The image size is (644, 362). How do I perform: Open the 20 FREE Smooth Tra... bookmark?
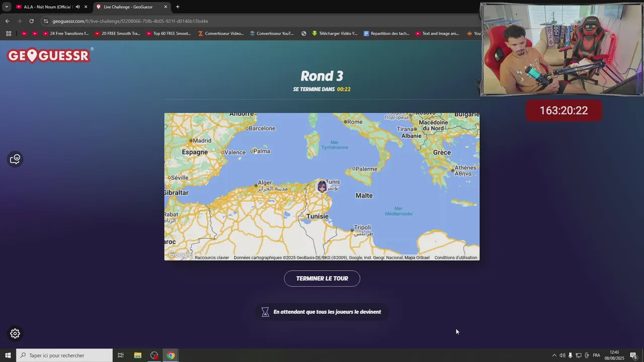(x=117, y=34)
